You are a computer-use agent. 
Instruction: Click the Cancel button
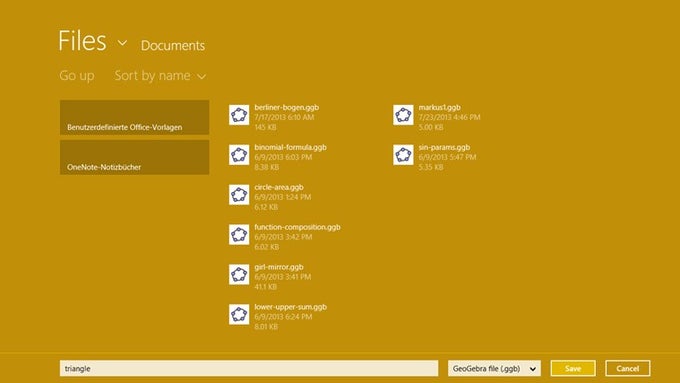pos(628,369)
